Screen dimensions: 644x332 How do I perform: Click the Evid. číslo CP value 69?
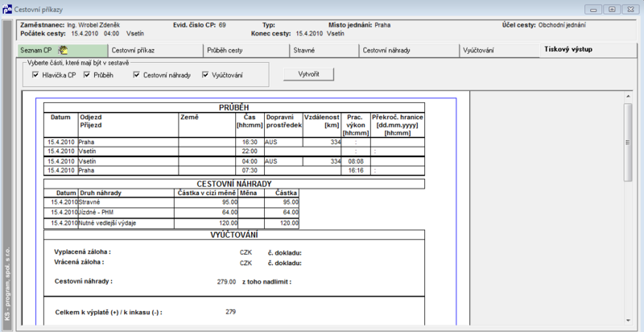222,25
